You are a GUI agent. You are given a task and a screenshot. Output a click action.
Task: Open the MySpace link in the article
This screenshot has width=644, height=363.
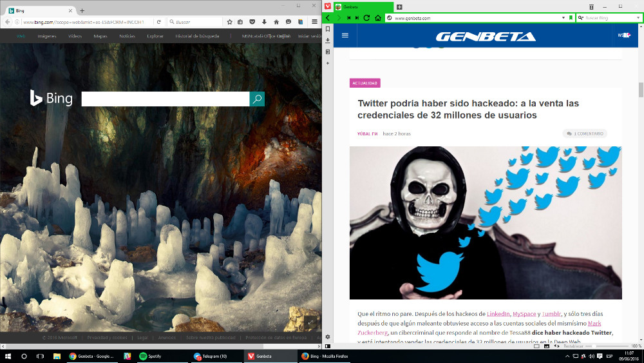point(524,313)
